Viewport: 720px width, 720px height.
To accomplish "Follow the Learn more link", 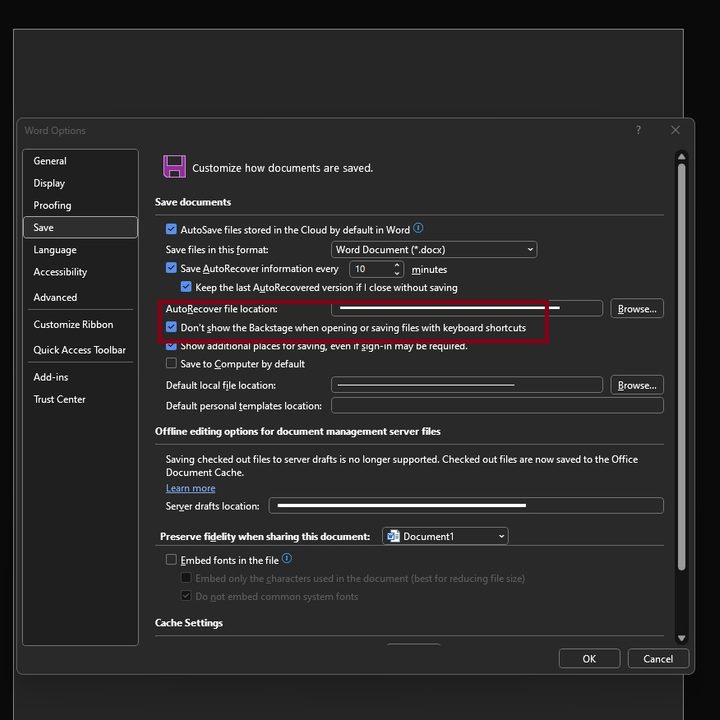I will (x=191, y=488).
